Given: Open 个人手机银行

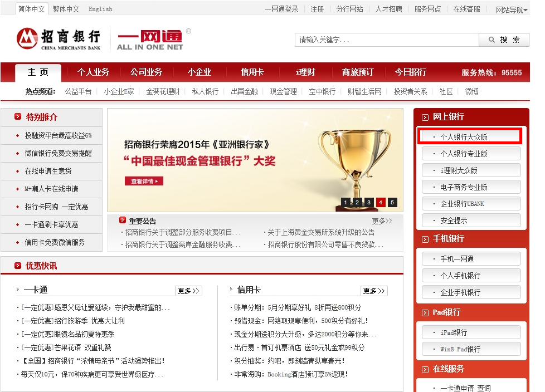Looking at the screenshot, I should [471, 276].
